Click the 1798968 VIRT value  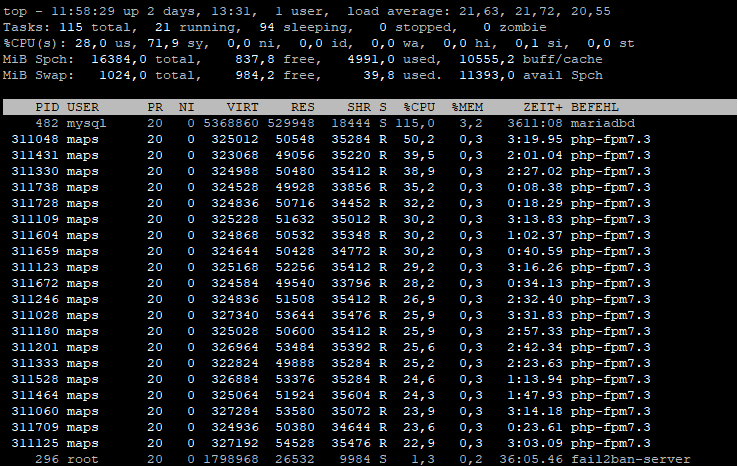coord(231,459)
